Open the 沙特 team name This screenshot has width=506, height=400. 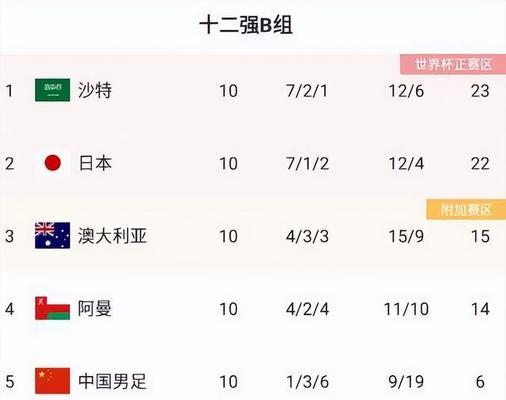pos(95,90)
